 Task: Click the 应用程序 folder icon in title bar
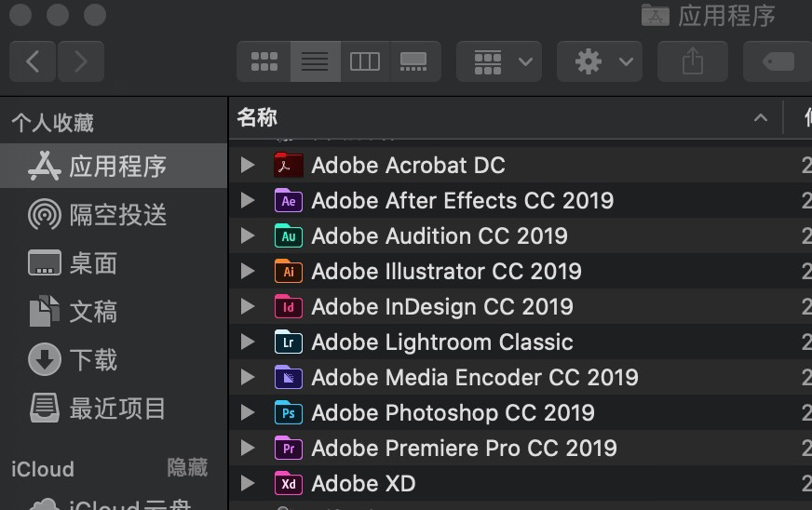click(655, 15)
